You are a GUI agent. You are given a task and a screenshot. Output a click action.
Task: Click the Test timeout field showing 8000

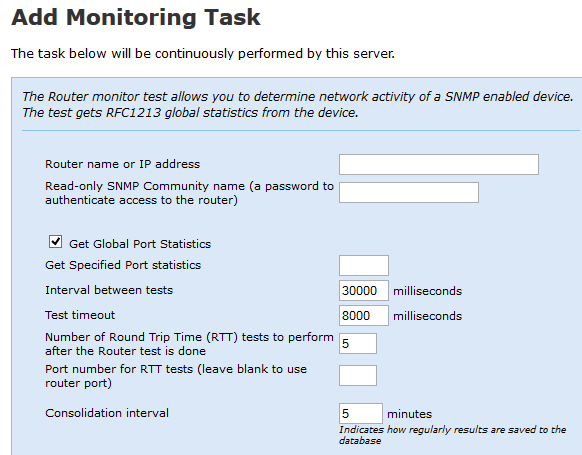click(x=364, y=315)
